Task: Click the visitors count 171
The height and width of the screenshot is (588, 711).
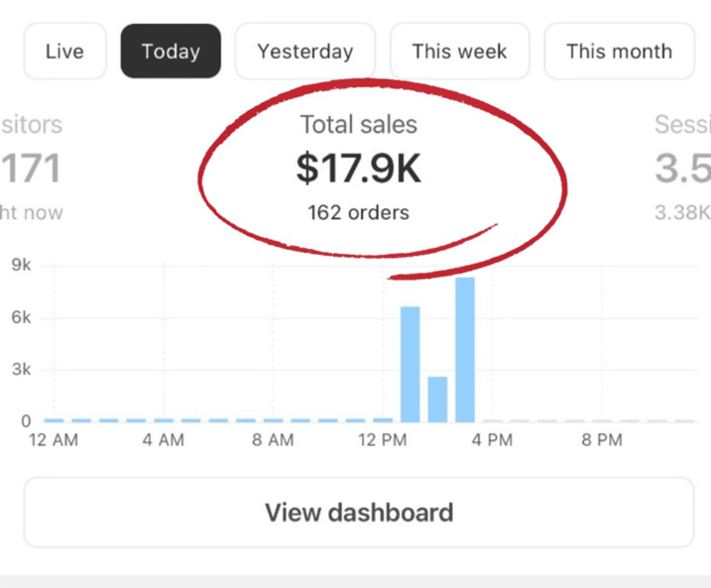Action: tap(31, 169)
